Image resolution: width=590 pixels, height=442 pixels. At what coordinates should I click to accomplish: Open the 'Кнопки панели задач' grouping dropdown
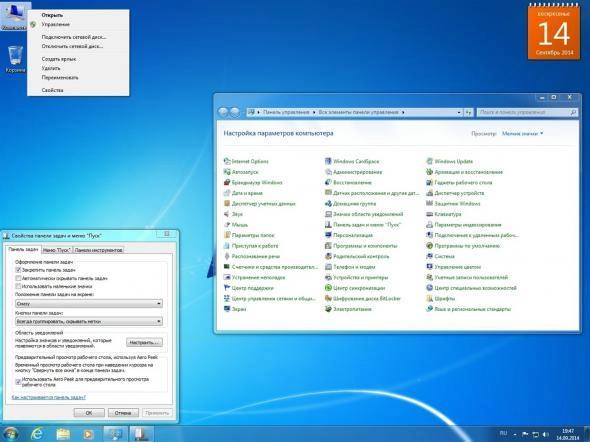click(89, 321)
